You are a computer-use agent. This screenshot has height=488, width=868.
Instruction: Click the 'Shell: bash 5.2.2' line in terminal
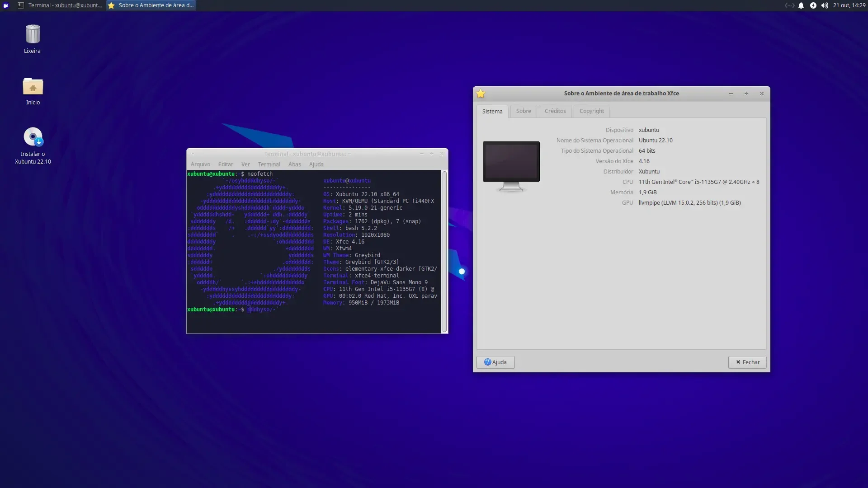350,228
